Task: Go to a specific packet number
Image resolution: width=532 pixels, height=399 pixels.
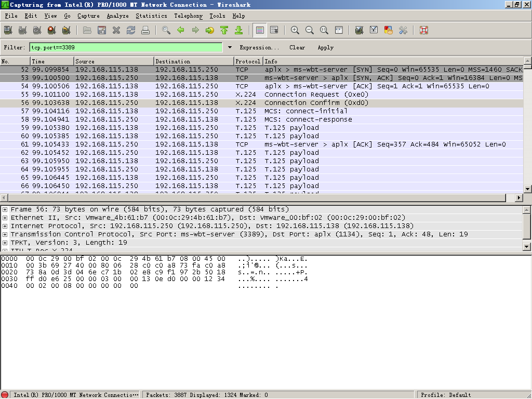Action: (210, 30)
